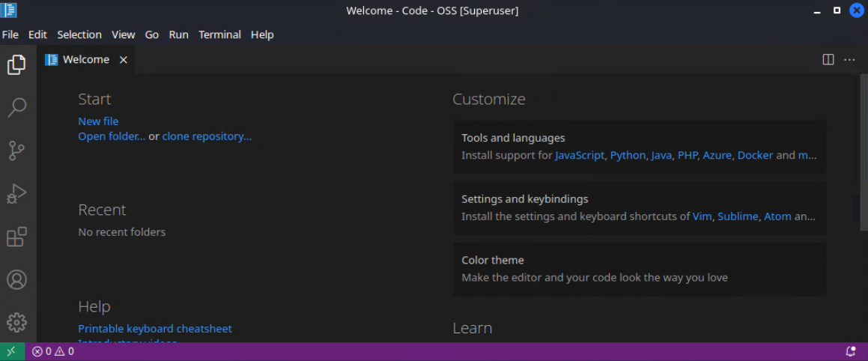Open the Terminal menu

click(219, 34)
